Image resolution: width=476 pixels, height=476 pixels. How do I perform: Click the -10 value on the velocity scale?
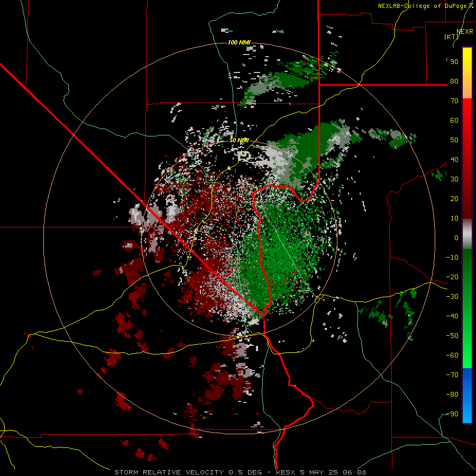[452, 258]
